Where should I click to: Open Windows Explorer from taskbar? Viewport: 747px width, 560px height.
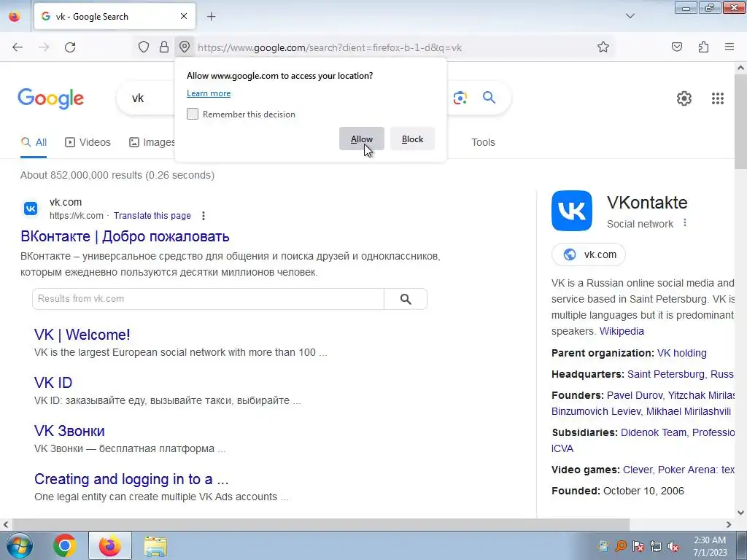(155, 545)
